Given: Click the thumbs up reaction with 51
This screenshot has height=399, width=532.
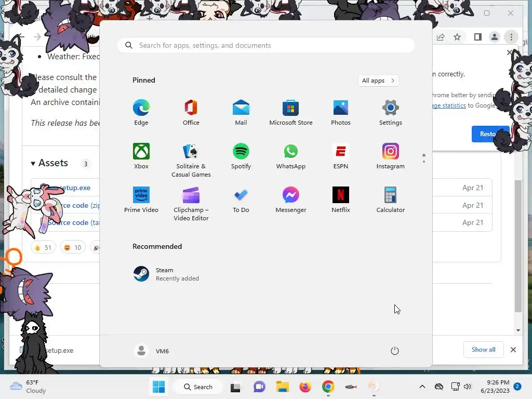Looking at the screenshot, I should (43, 248).
